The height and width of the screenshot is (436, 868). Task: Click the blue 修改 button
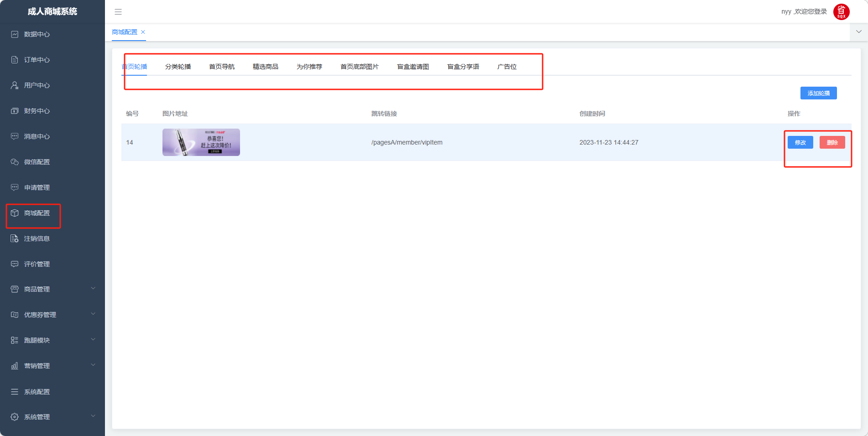click(800, 142)
